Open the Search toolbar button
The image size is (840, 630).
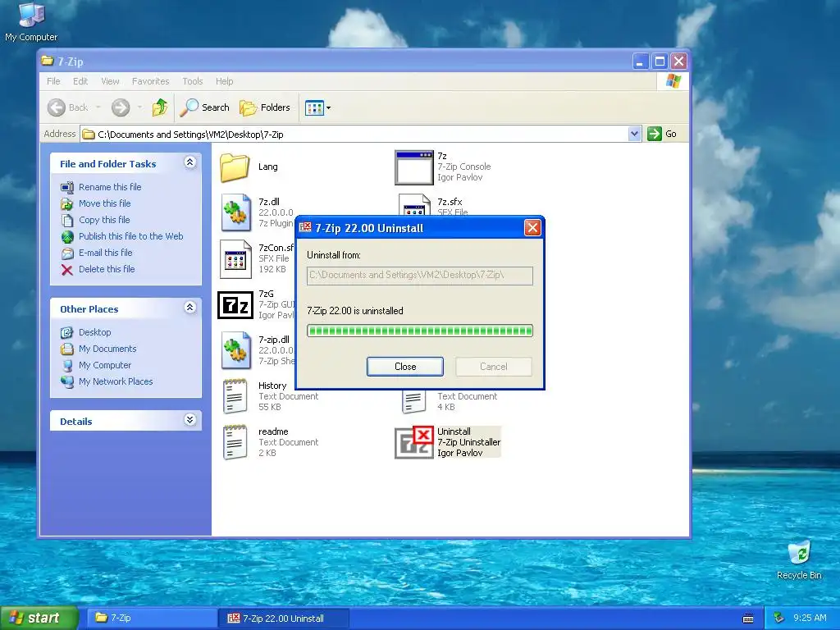tap(204, 107)
